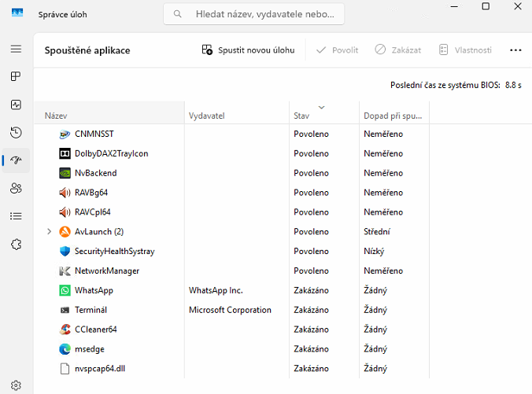Select the CCleaner64 startup row
Image resolution: width=532 pixels, height=394 pixels.
(x=95, y=330)
